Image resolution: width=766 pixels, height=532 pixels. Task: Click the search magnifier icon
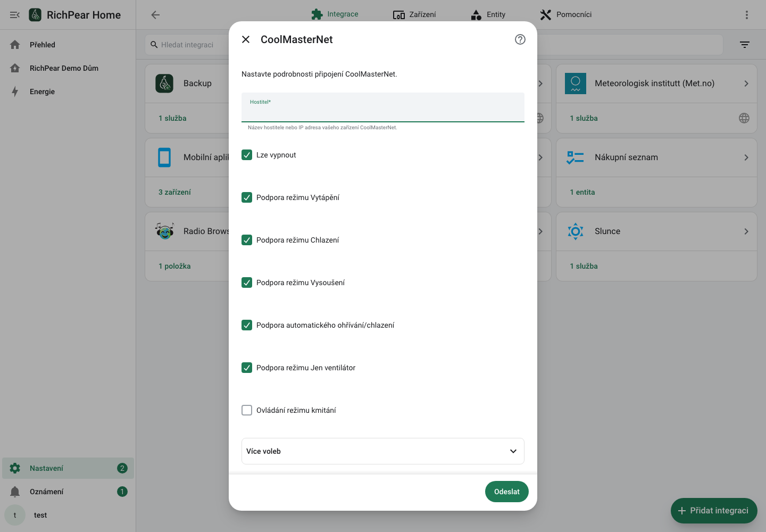pos(154,45)
